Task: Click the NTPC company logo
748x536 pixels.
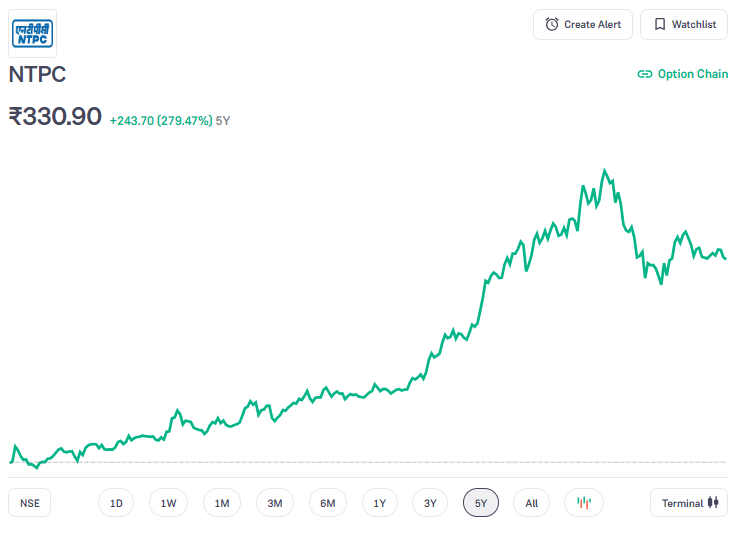Action: point(32,33)
